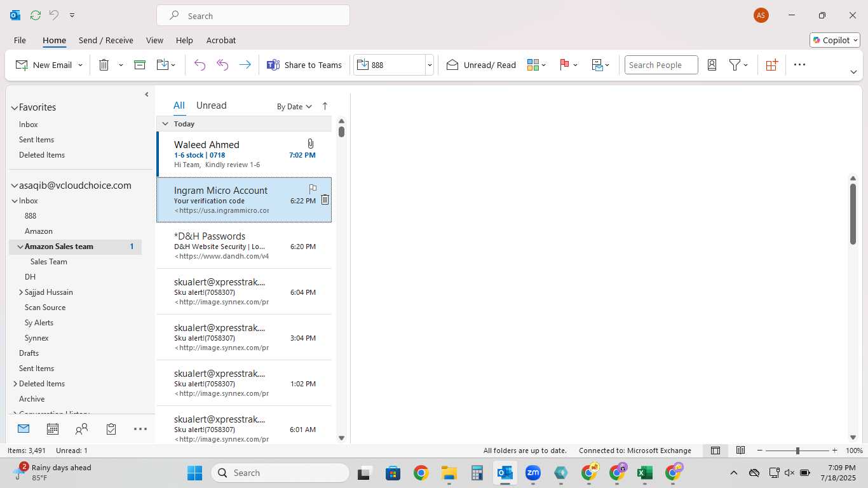This screenshot has width=868, height=488.
Task: Click the message list scrollbar down arrow
Action: (341, 438)
